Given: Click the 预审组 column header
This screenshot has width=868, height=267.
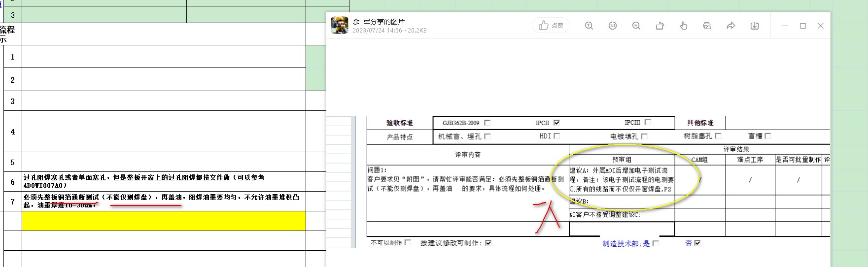Looking at the screenshot, I should tap(622, 160).
